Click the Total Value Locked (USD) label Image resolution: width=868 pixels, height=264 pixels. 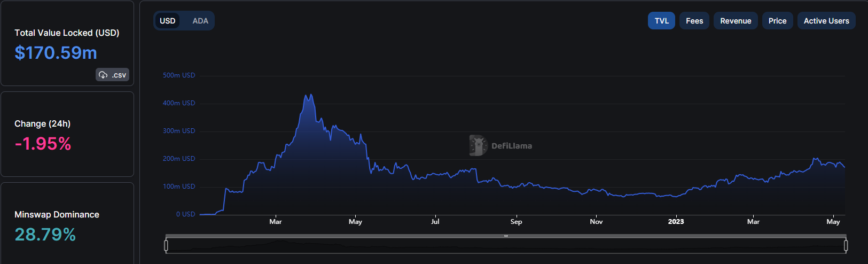click(x=67, y=33)
